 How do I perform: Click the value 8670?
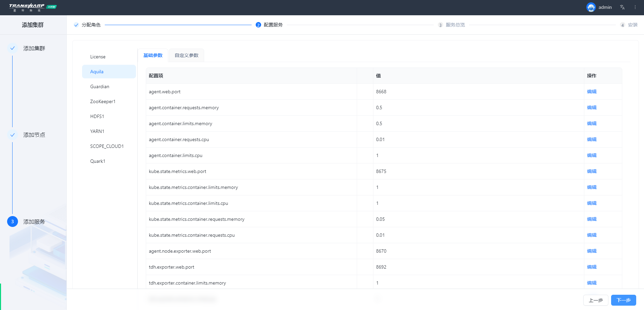[381, 251]
